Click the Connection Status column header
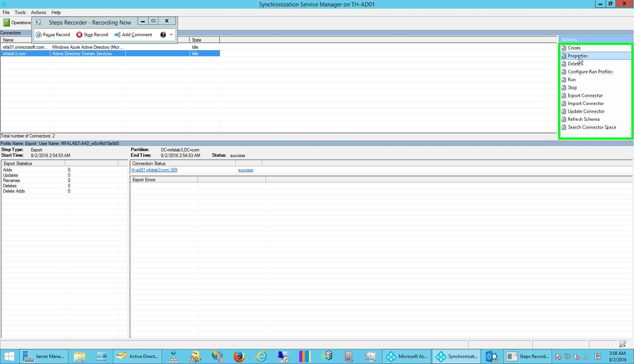This screenshot has height=364, width=634. 183,163
